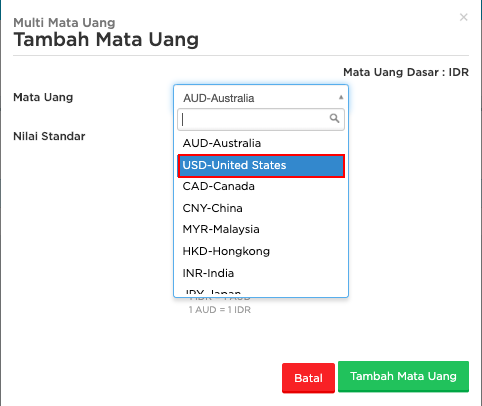The width and height of the screenshot is (482, 406).
Task: Select the CNY-China currency option
Action: point(261,208)
